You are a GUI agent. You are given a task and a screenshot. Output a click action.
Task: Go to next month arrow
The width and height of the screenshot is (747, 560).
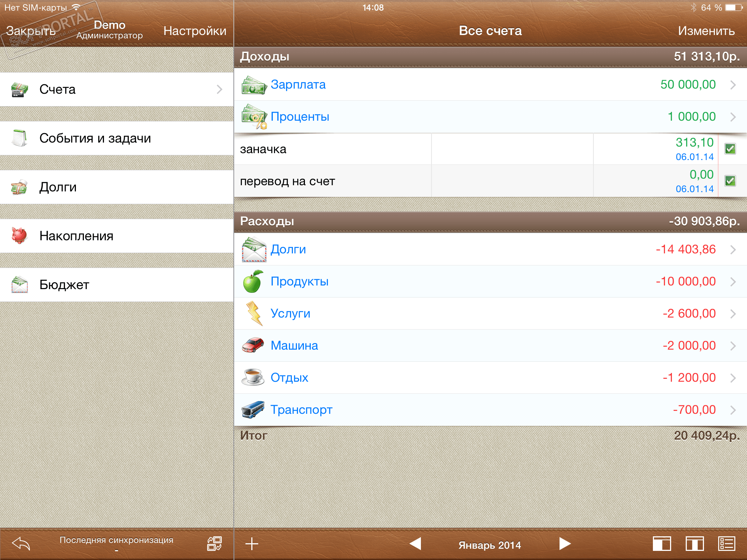(565, 544)
